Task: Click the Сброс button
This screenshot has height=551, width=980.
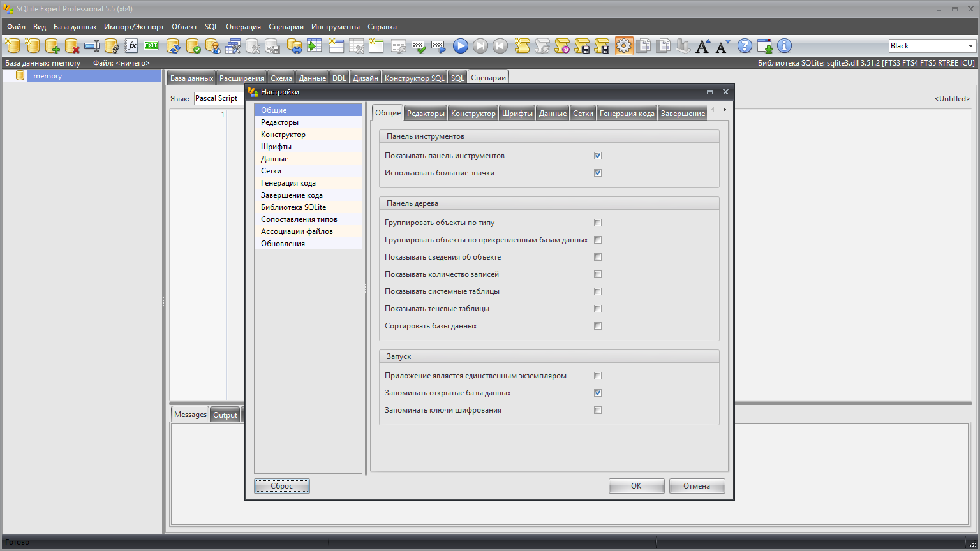Action: click(x=281, y=486)
